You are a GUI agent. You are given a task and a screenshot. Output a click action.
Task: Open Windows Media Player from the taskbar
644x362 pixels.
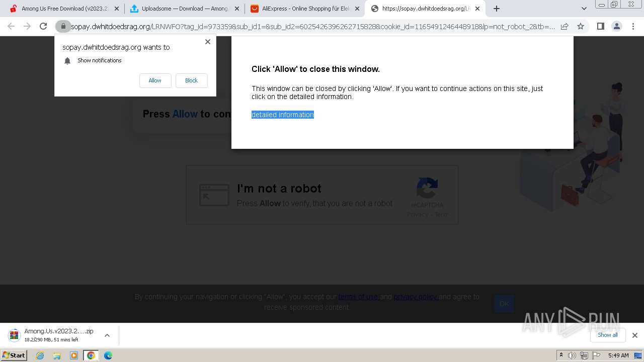tap(74, 355)
